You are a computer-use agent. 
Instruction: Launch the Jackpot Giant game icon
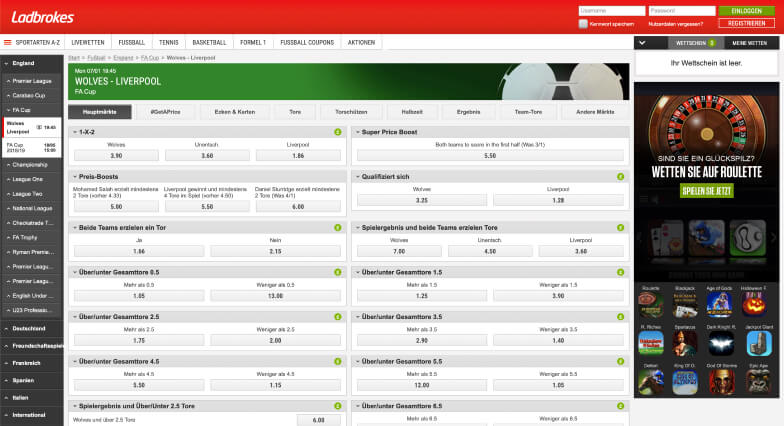(759, 344)
